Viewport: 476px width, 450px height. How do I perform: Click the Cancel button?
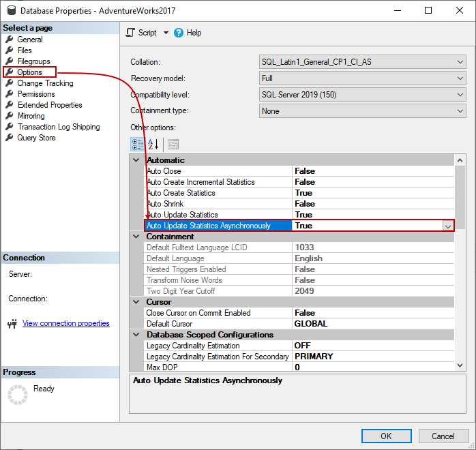[x=443, y=436]
